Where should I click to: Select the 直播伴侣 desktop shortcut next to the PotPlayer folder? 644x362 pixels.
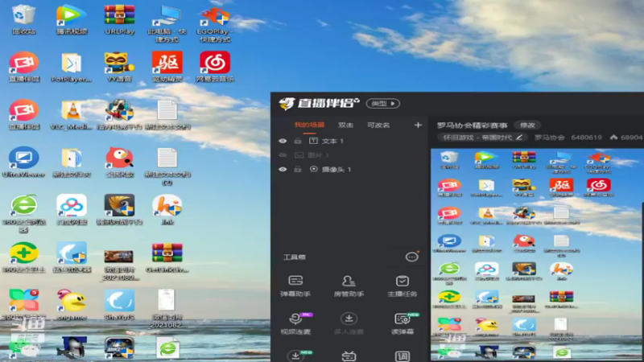point(23,67)
